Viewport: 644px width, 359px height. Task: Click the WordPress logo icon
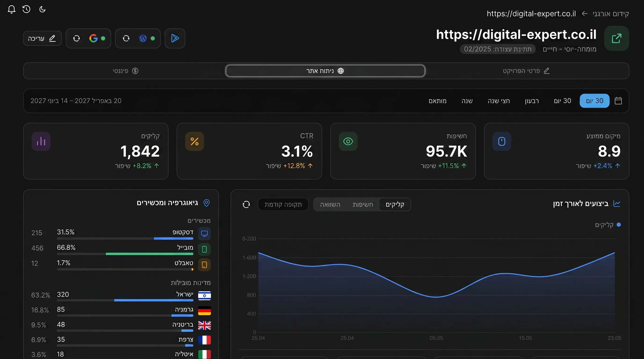143,38
